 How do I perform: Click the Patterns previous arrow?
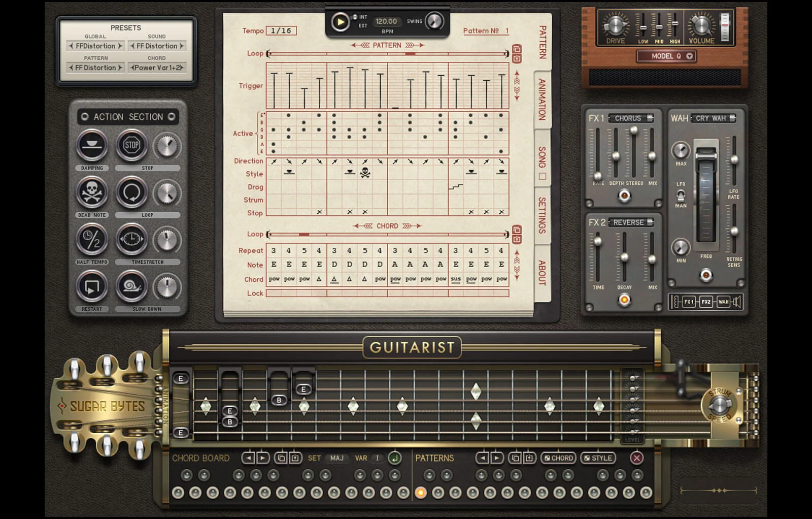[x=483, y=458]
